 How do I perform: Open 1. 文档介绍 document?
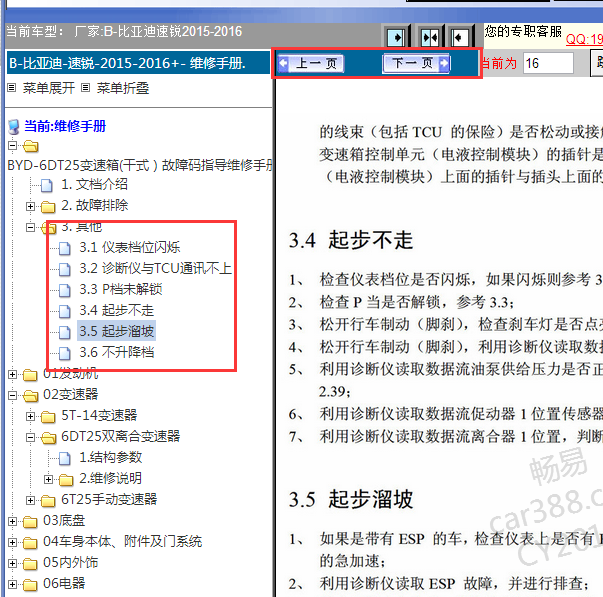[94, 185]
